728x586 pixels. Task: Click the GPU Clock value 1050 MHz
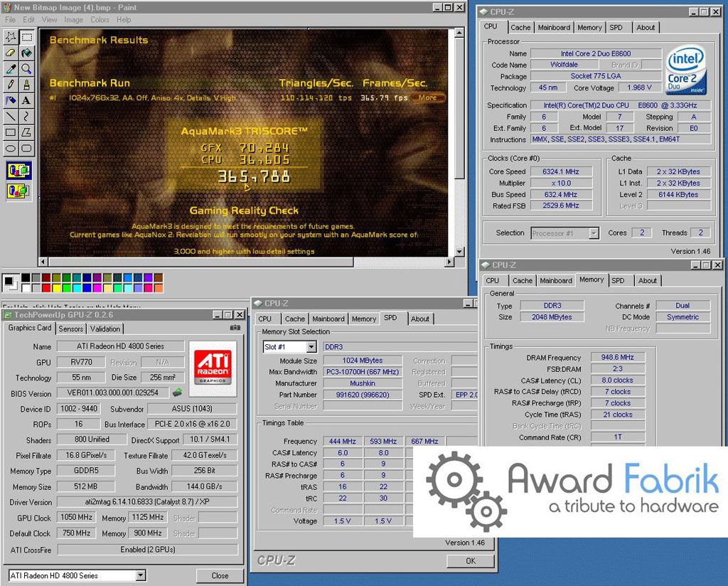pyautogui.click(x=76, y=517)
